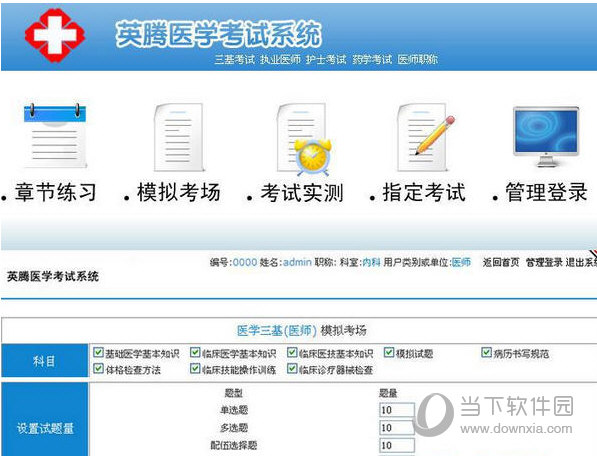Screen dimensions: 597x458
Task: Toggle the 临床诊疗器械检查 checkbox
Action: click(x=292, y=368)
